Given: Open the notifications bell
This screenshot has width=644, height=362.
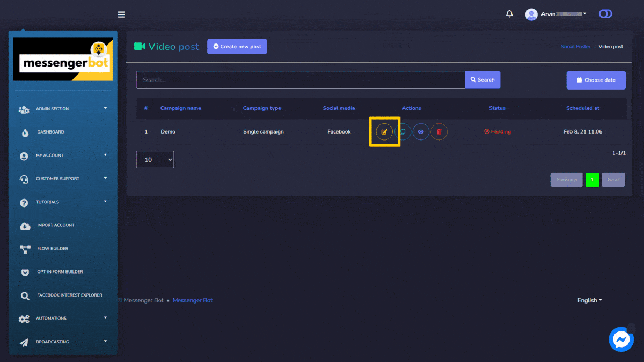Looking at the screenshot, I should tap(509, 14).
